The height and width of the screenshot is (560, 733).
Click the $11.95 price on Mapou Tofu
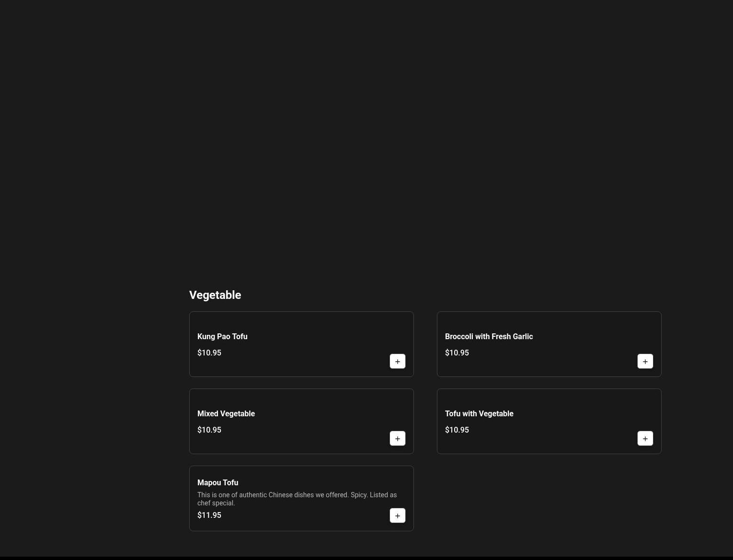[x=209, y=515]
